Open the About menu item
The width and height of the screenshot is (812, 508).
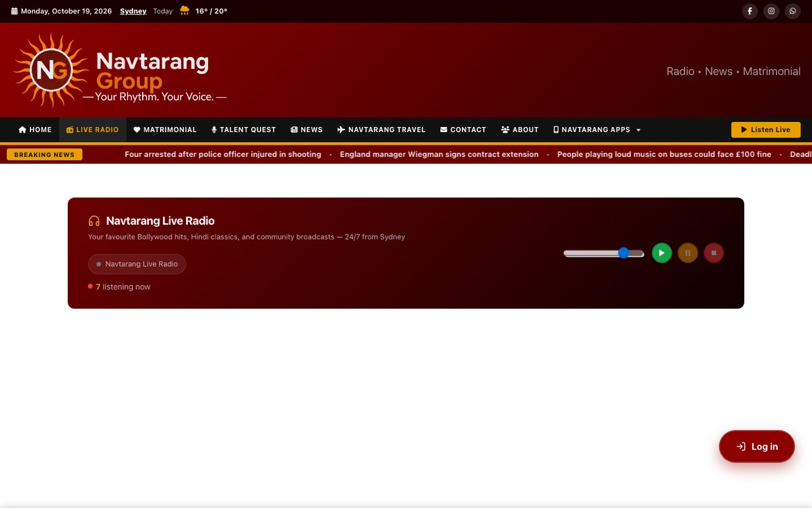click(x=520, y=130)
